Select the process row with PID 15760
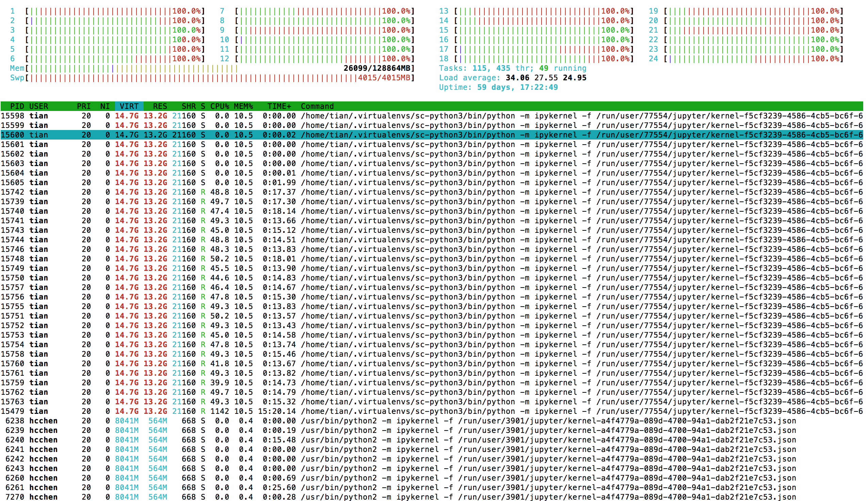Screen dimensions: 868x501 click(432, 364)
